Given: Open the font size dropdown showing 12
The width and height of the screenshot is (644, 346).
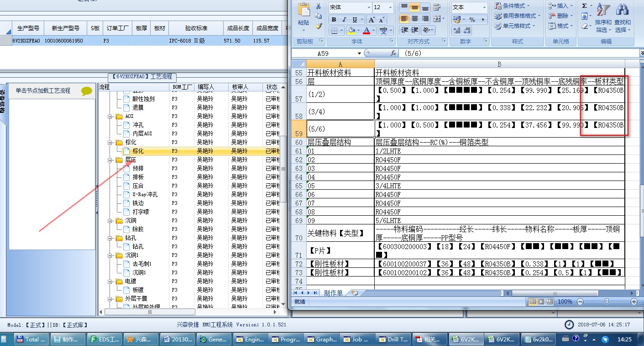Looking at the screenshot, I should click(390, 7).
